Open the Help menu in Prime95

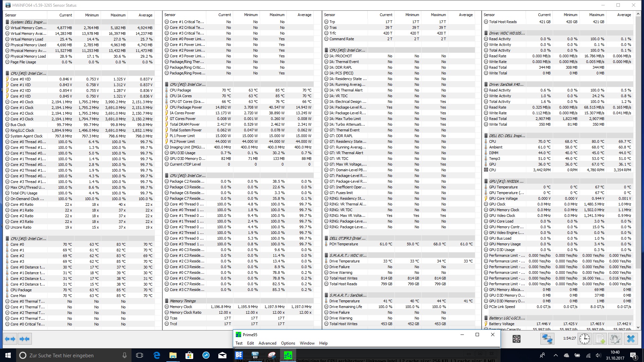pos(323,343)
